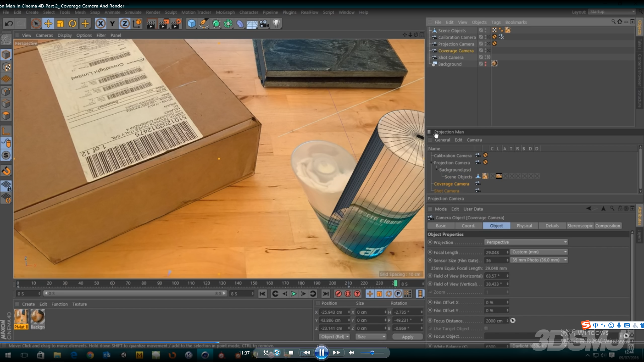Add a Cube primitive object
This screenshot has width=644, height=362.
[192, 24]
